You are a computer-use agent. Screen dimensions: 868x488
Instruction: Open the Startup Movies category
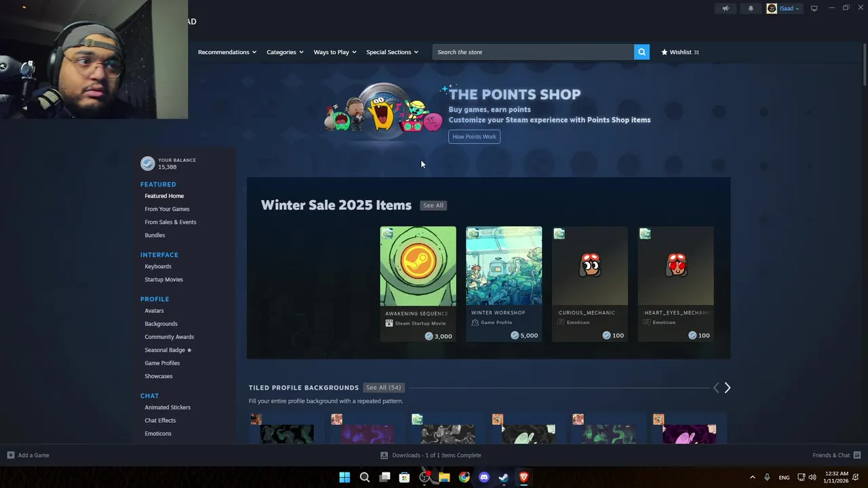163,279
